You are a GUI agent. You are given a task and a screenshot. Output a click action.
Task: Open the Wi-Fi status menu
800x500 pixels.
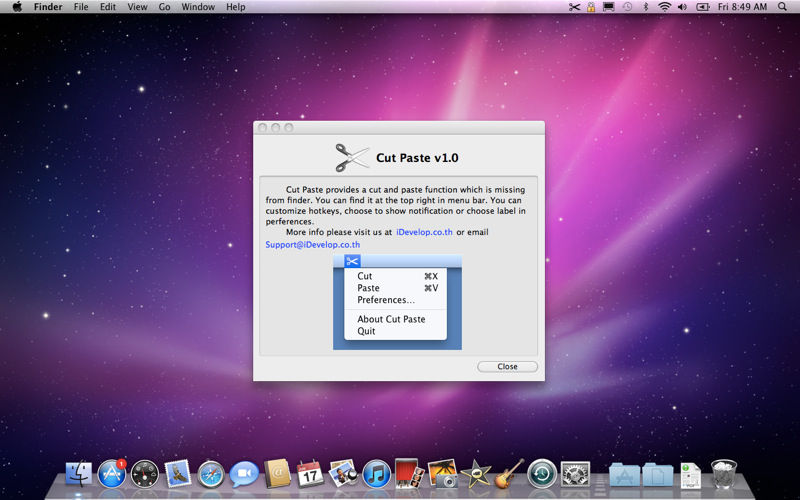pyautogui.click(x=664, y=7)
